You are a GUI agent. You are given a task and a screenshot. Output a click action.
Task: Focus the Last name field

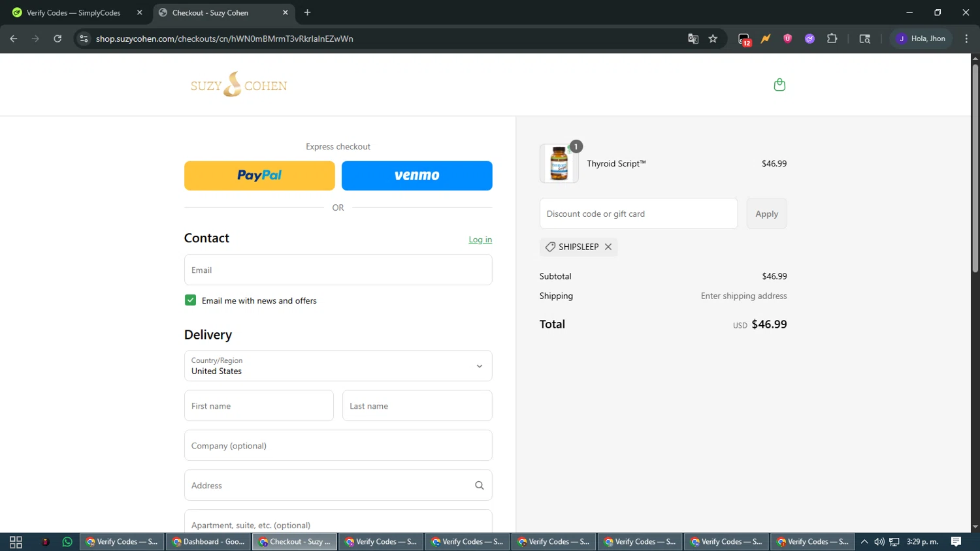[417, 405]
